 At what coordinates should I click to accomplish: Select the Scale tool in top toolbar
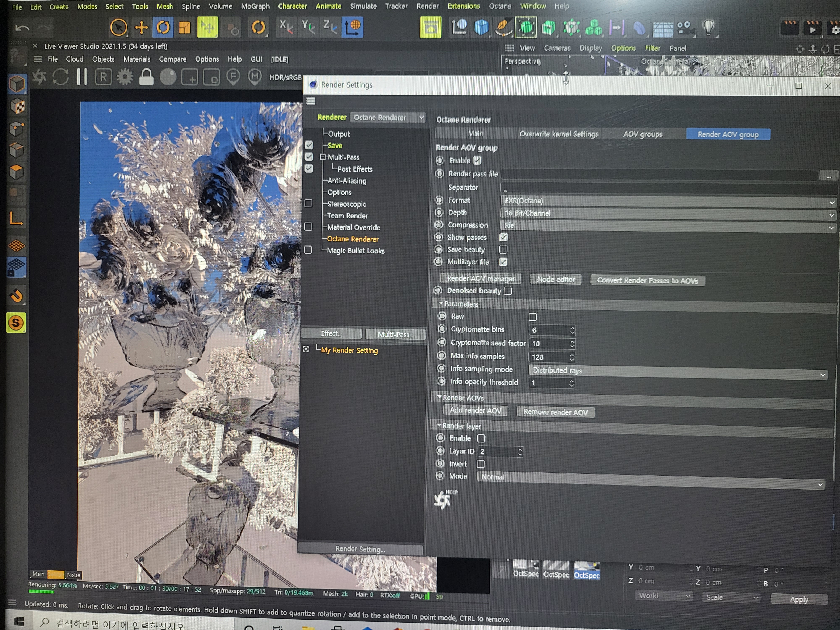click(x=185, y=27)
